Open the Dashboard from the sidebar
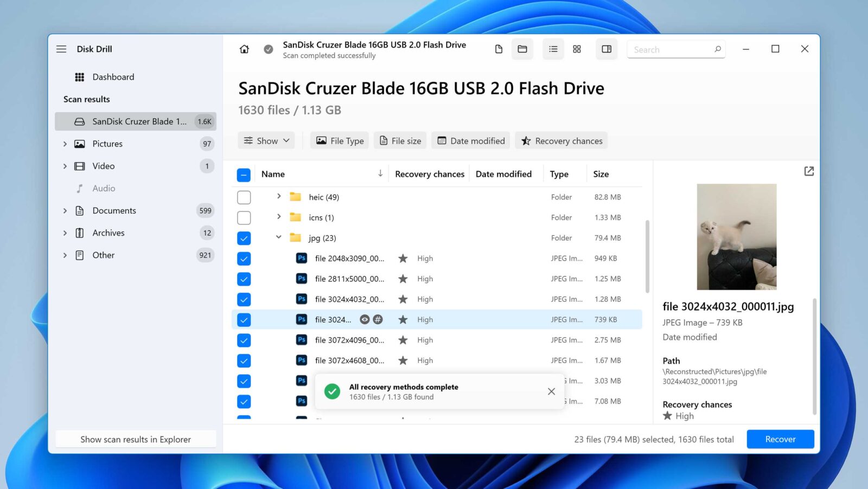868x489 pixels. (114, 76)
